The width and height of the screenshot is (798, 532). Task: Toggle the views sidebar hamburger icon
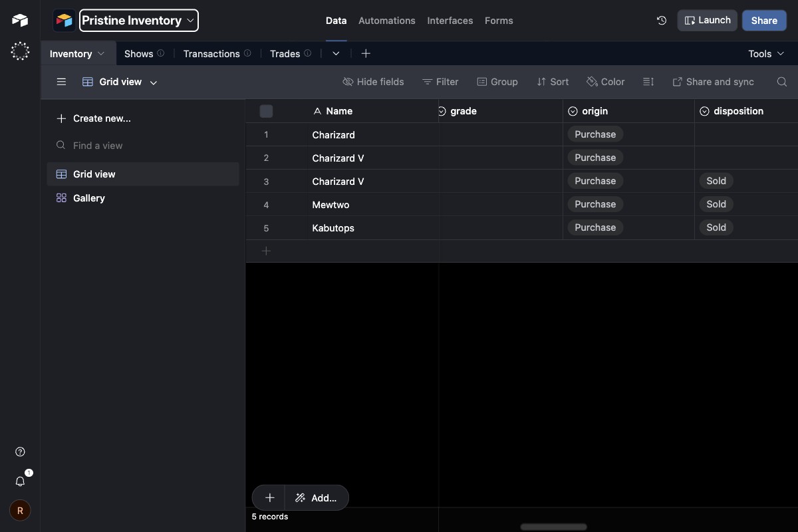click(x=61, y=82)
